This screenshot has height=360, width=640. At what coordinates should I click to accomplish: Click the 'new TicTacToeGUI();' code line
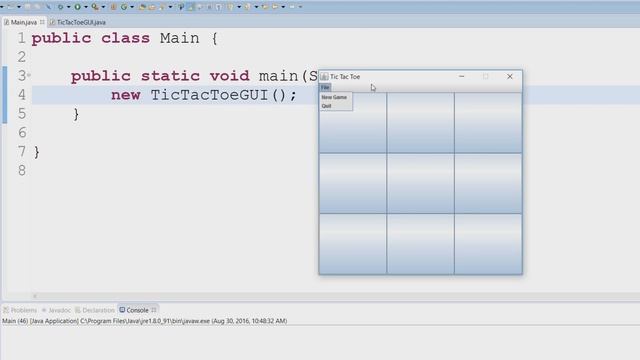204,95
